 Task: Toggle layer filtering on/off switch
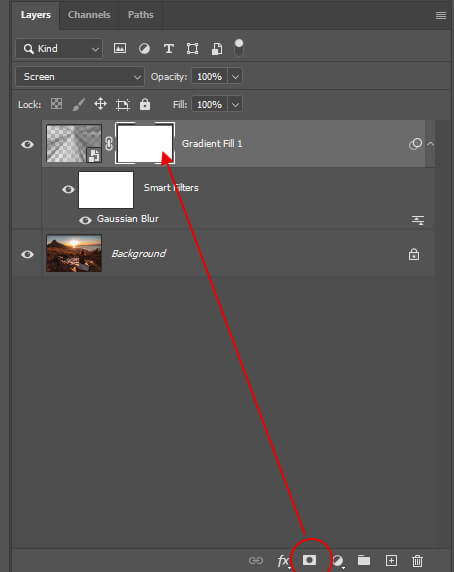239,48
